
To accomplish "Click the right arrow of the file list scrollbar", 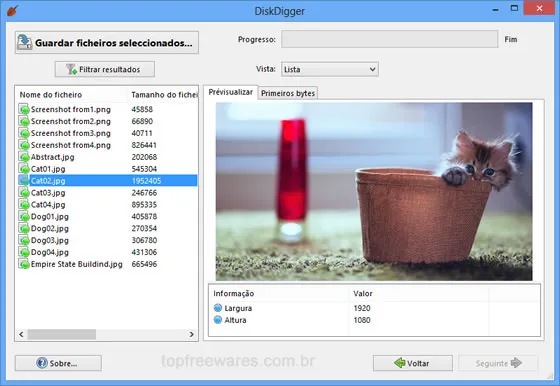I will click(191, 334).
